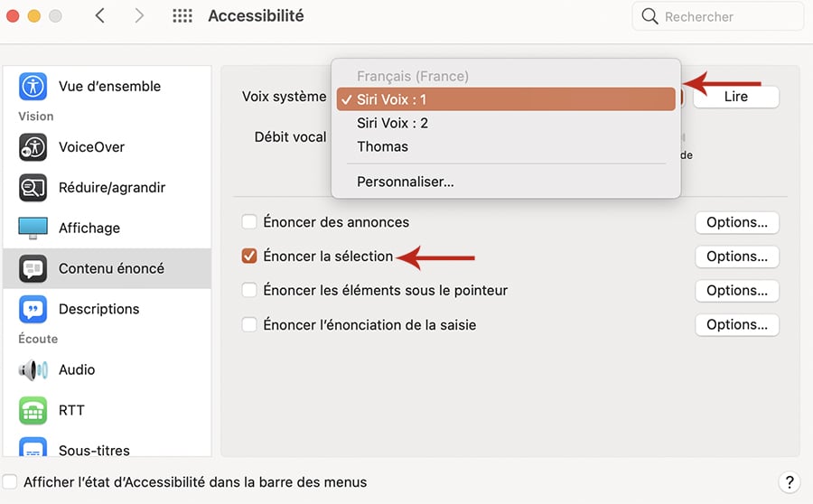
Task: Click the Lire button
Action: tap(735, 97)
